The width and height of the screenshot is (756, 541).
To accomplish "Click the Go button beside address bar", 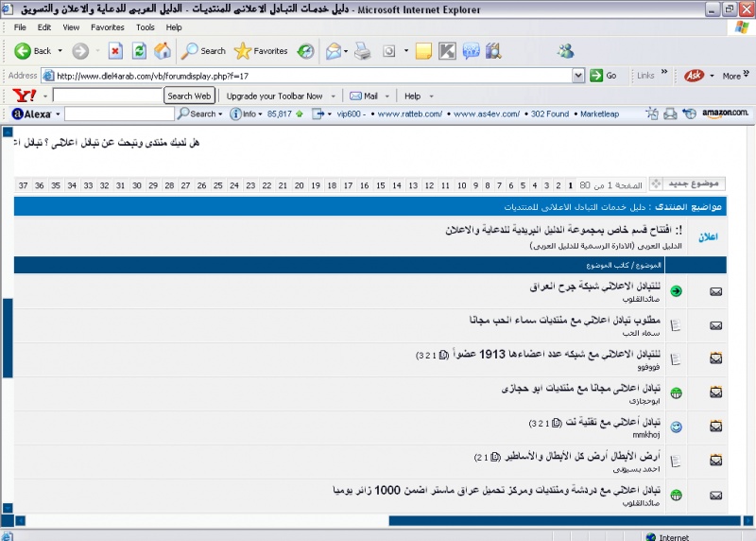I will point(604,76).
